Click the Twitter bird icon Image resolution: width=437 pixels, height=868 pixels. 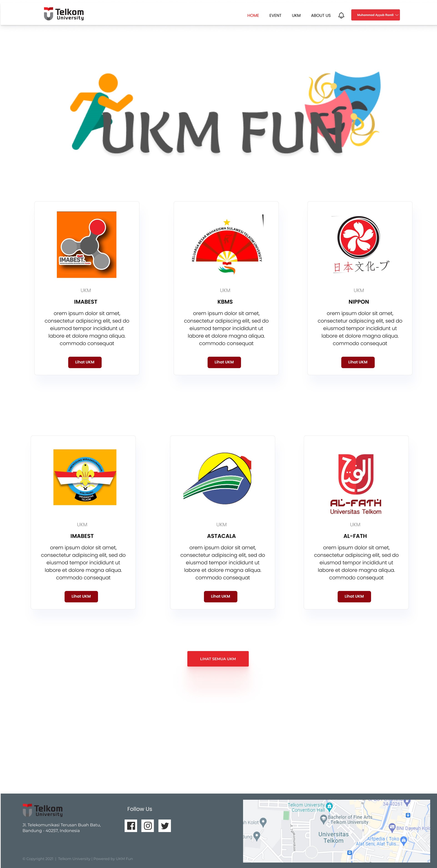(165, 825)
